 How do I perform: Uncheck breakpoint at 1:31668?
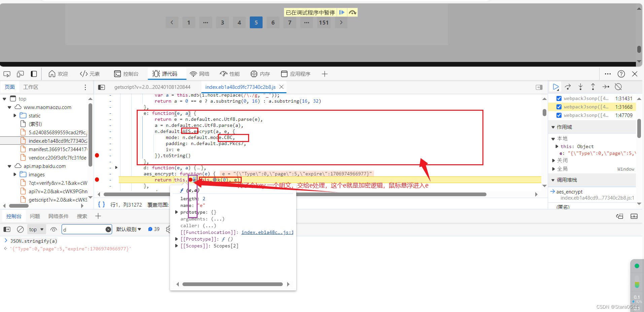[559, 107]
